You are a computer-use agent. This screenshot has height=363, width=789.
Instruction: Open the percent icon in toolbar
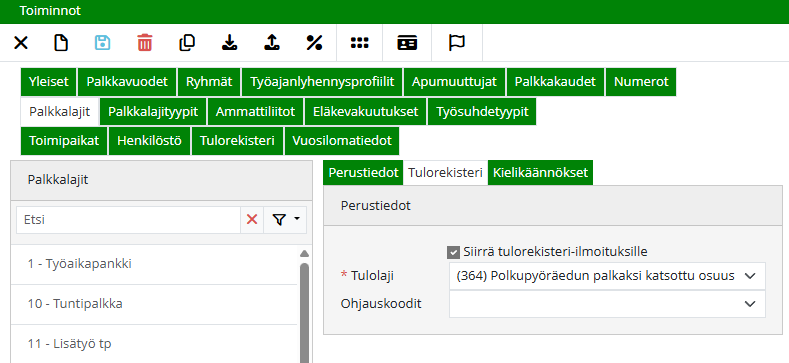314,43
